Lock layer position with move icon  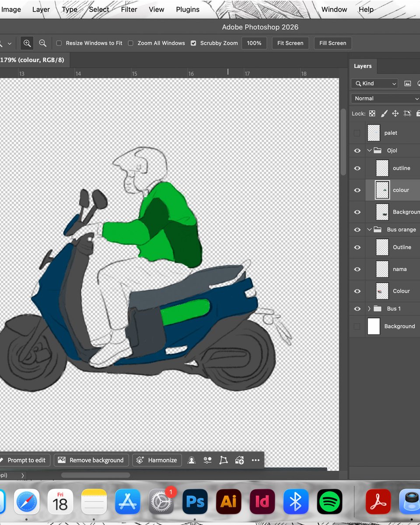[x=395, y=113]
